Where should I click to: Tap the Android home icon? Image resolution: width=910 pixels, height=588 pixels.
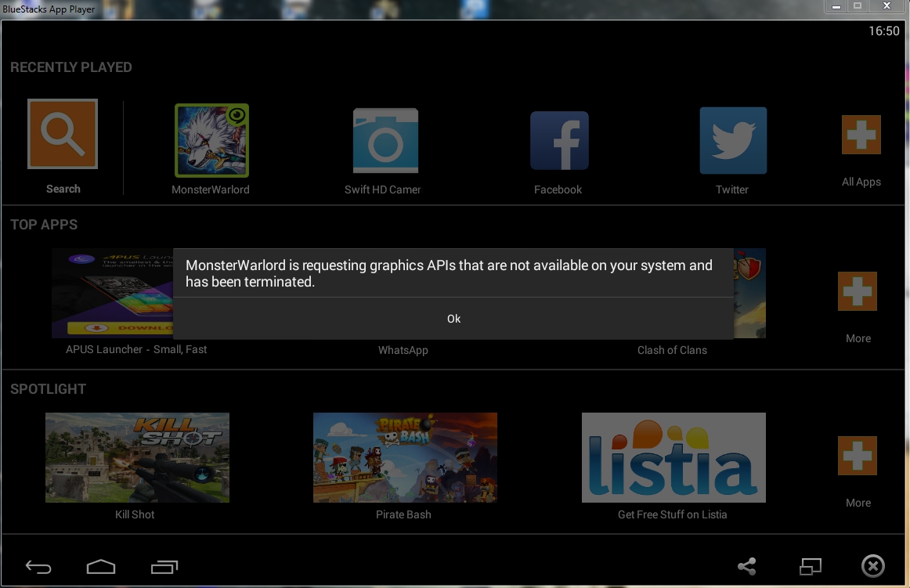101,567
